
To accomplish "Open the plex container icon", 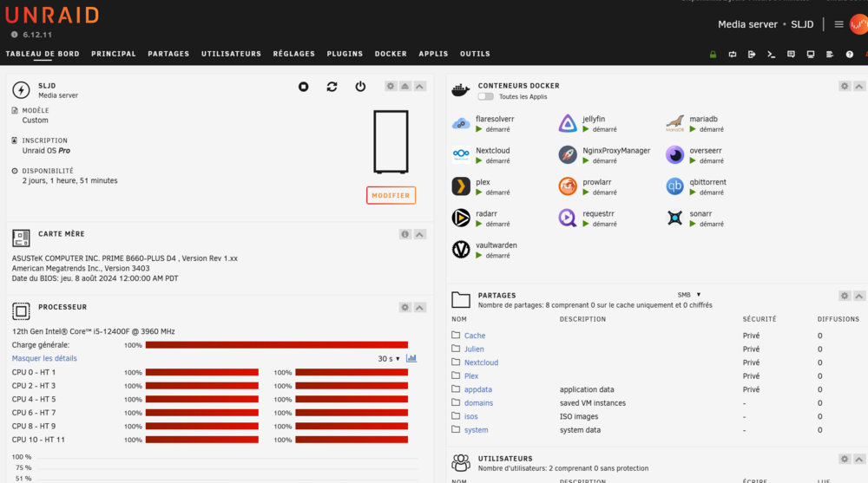I will point(461,186).
